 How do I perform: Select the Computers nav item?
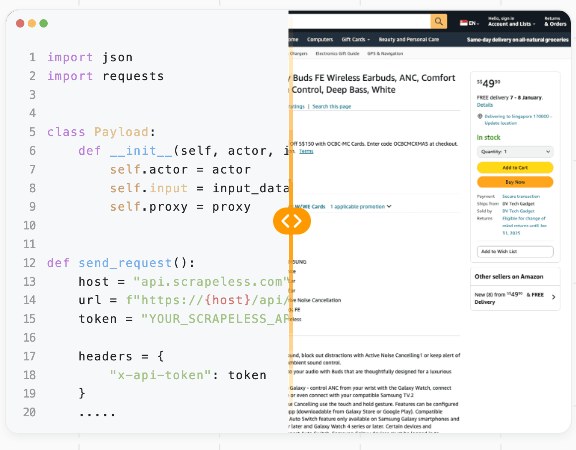click(320, 39)
